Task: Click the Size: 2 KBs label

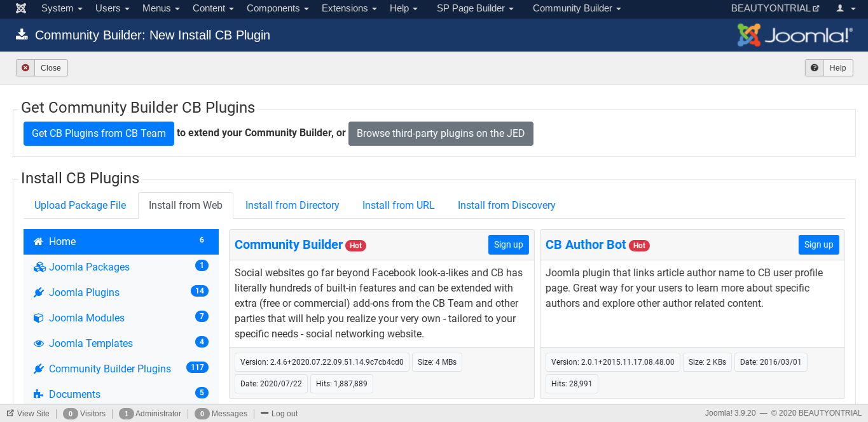Action: click(x=708, y=362)
